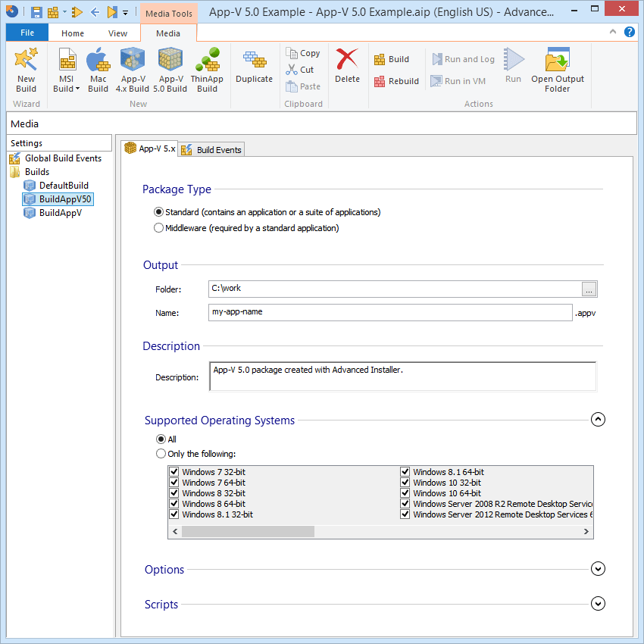Delete the selected build
The width and height of the screenshot is (644, 644).
[347, 66]
